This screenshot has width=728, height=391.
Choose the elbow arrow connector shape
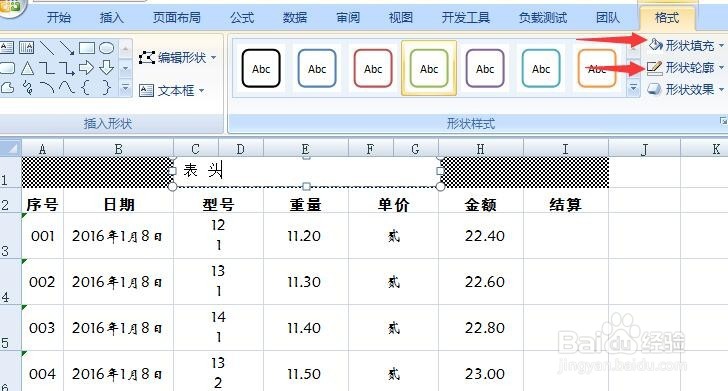(67, 68)
